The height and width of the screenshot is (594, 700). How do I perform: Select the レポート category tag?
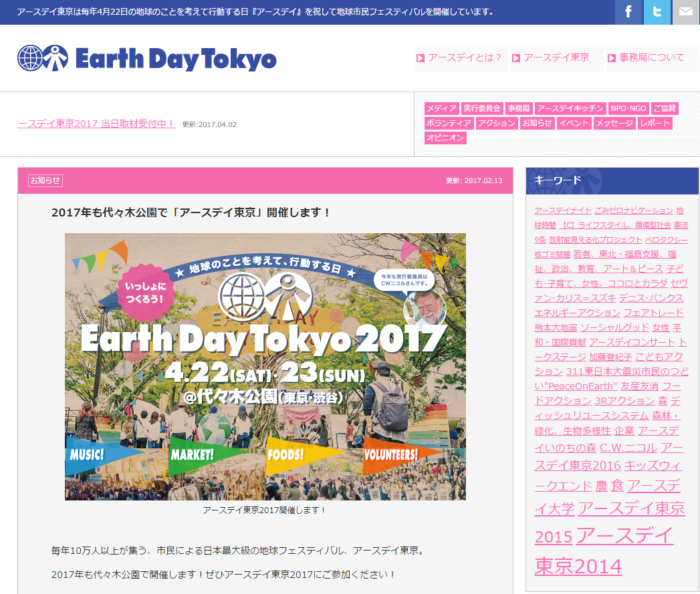pyautogui.click(x=655, y=123)
